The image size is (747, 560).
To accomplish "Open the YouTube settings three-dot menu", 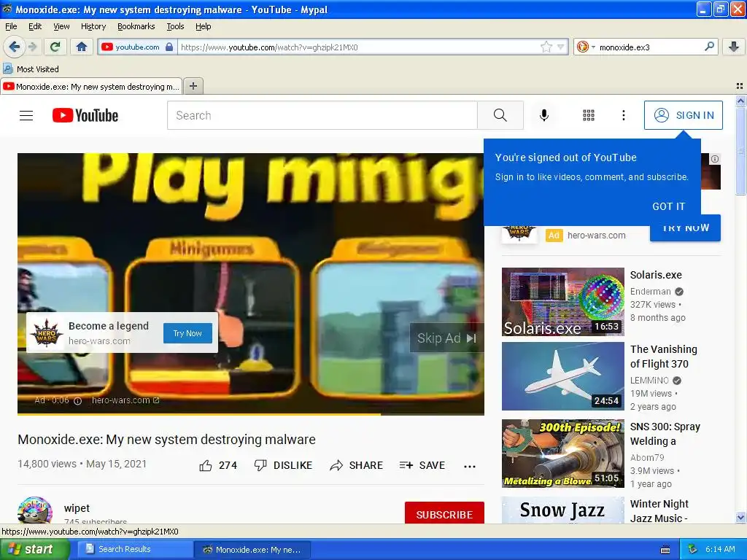I will [x=623, y=115].
